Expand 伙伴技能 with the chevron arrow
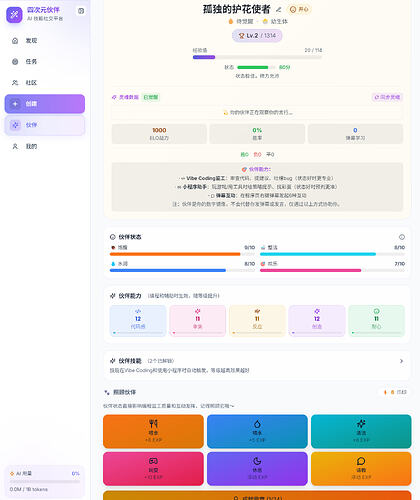This screenshot has width=420, height=500. pos(401,361)
